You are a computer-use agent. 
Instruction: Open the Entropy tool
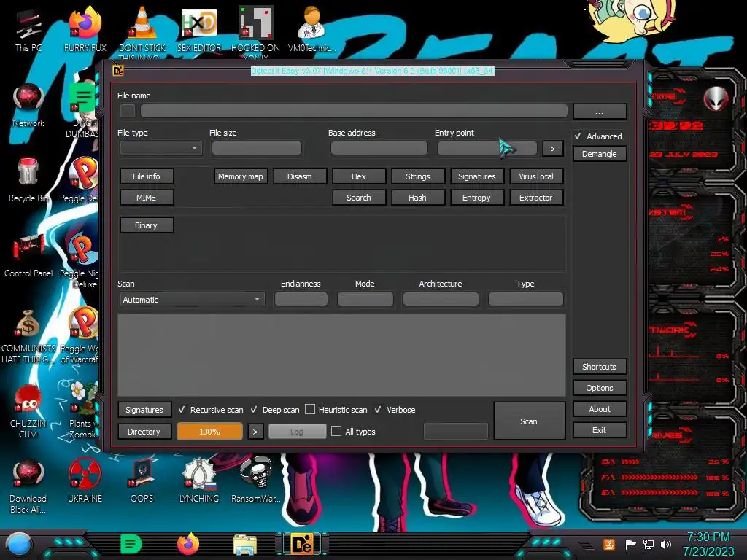coord(477,198)
